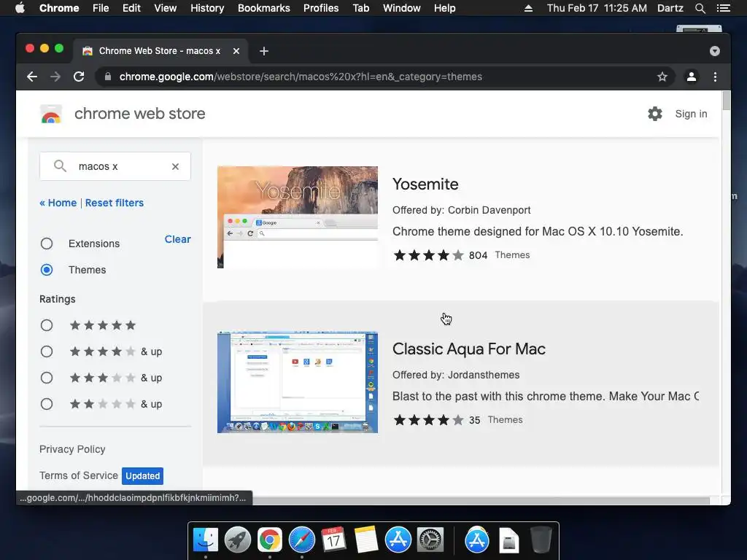Open the Apple menu
This screenshot has height=560, width=747.
point(20,8)
